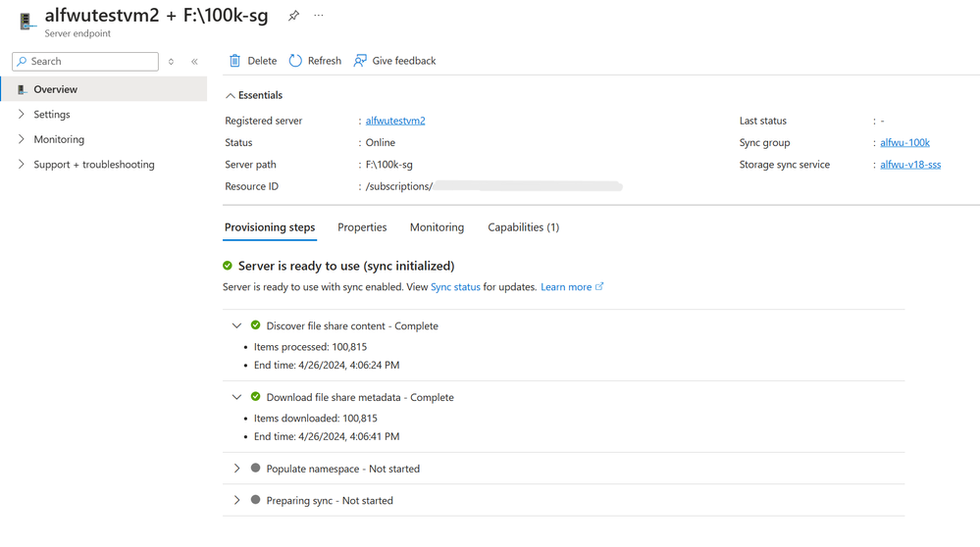This screenshot has width=980, height=547.
Task: Open the Capabilities (1) tab
Action: click(x=523, y=227)
